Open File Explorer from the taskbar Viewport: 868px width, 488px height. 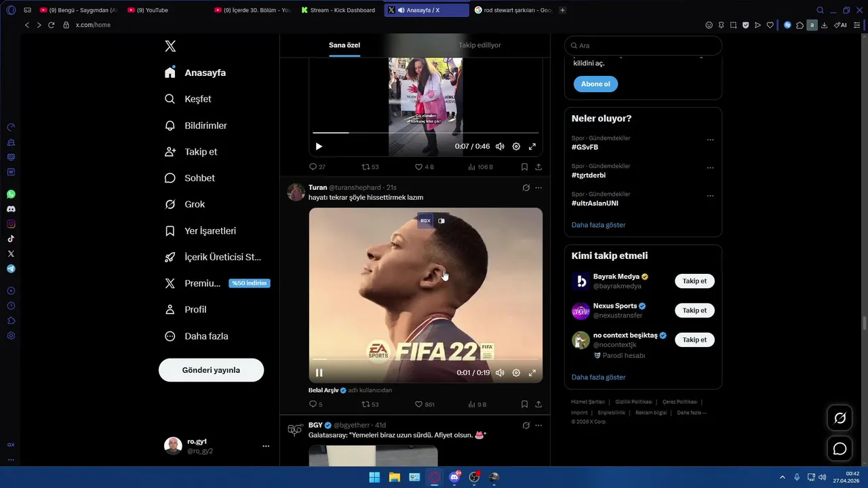tap(394, 477)
